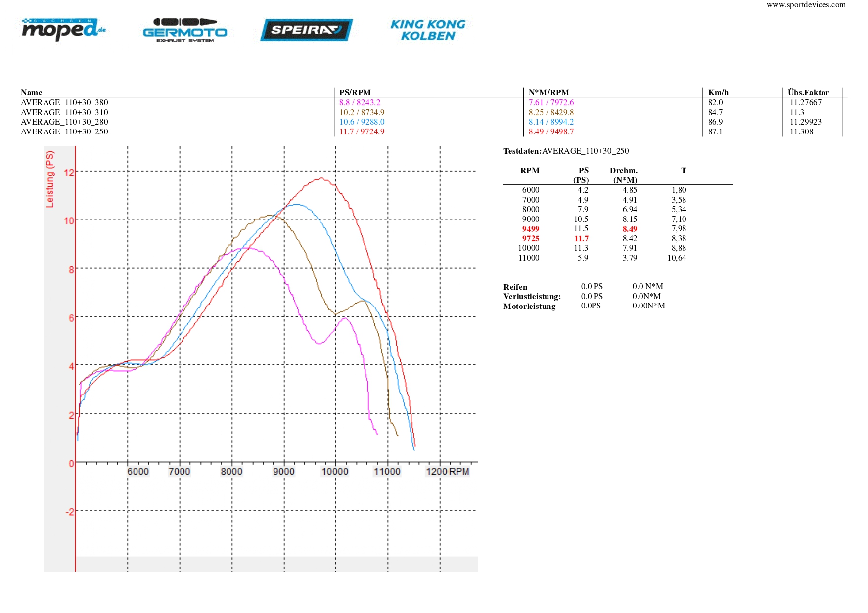Click the PS/RPM column header

[355, 92]
